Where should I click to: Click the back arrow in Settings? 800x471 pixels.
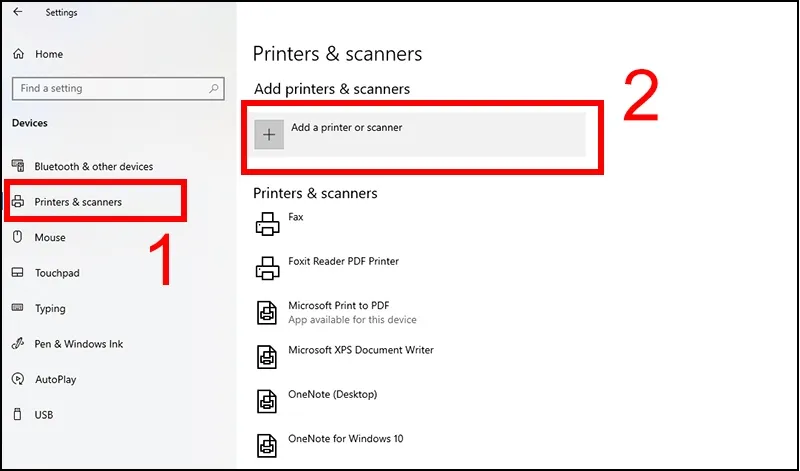[17, 13]
